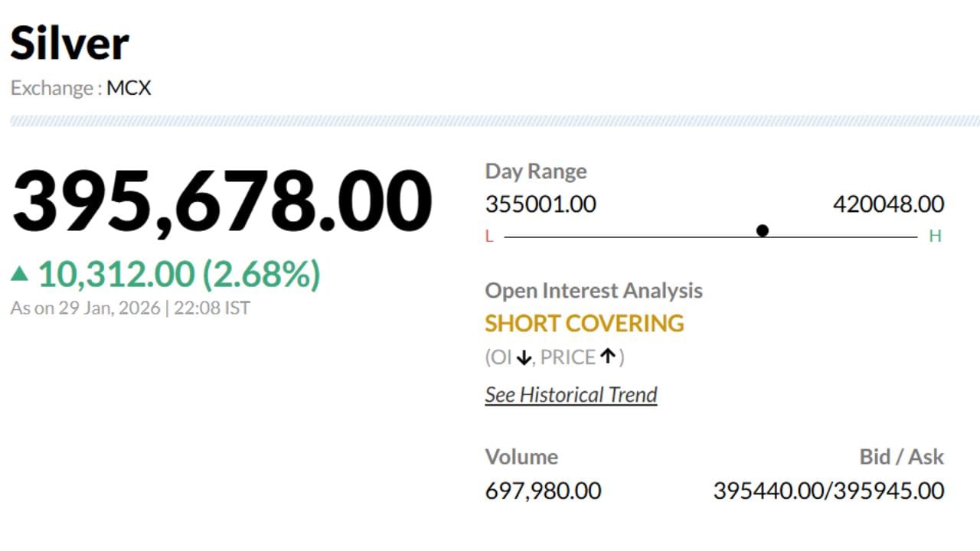The width and height of the screenshot is (980, 551).
Task: Click the Open Interest Analysis heading
Action: [593, 291]
